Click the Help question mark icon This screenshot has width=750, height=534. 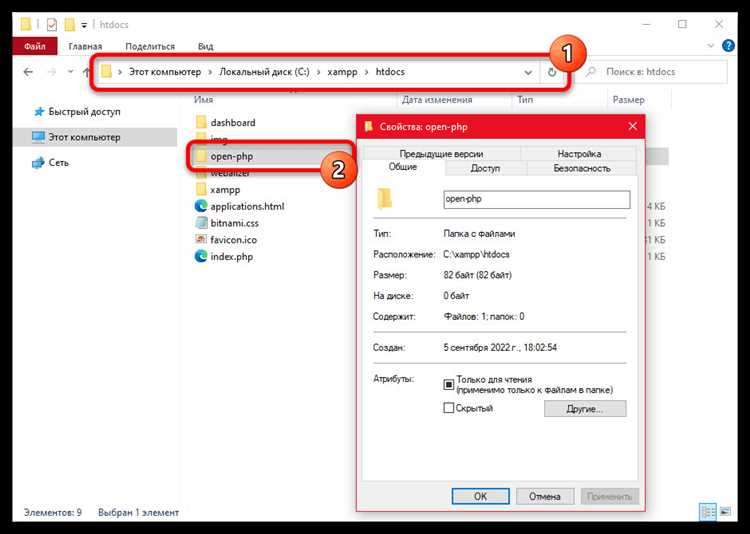pos(728,46)
